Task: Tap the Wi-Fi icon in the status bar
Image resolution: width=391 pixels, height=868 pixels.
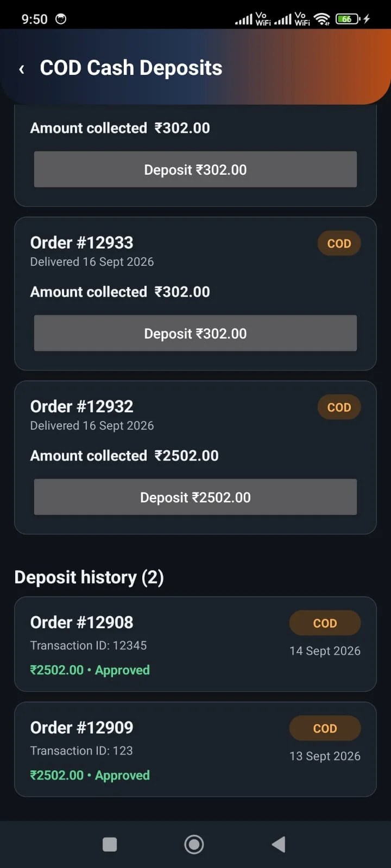Action: [322, 19]
